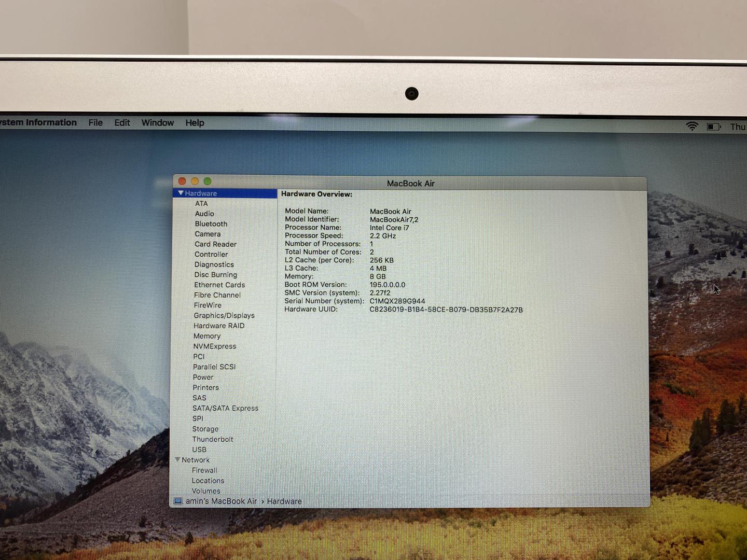
Task: Select the Network category in sidebar
Action: (x=196, y=460)
